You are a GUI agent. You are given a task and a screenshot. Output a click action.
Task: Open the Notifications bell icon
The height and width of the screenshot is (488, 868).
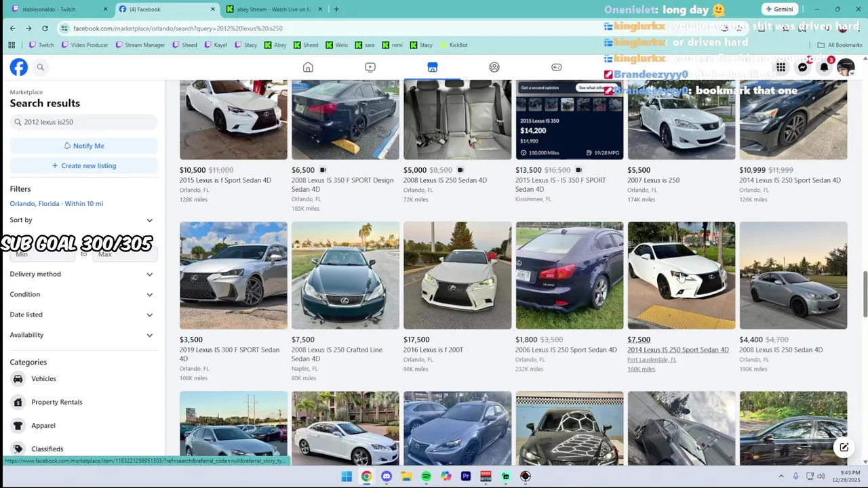pyautogui.click(x=824, y=67)
